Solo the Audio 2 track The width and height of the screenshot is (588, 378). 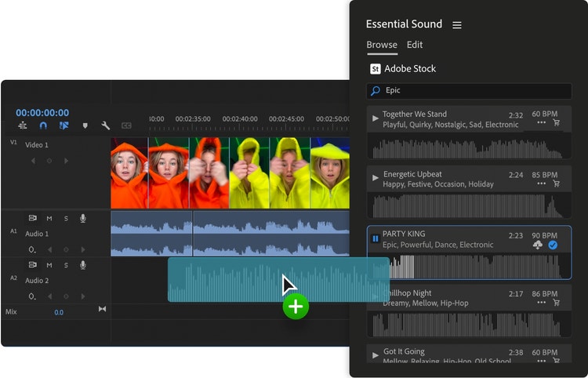(66, 265)
